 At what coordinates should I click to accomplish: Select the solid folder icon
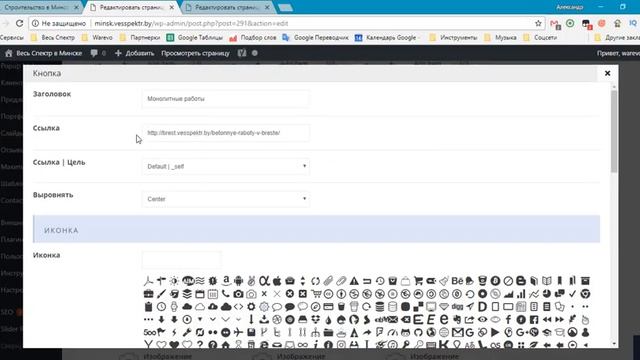[329, 333]
